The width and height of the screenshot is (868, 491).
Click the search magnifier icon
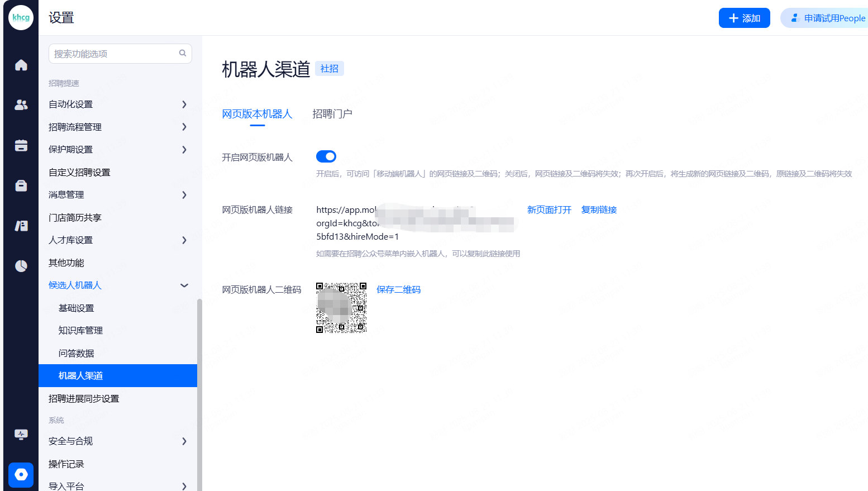pyautogui.click(x=182, y=53)
